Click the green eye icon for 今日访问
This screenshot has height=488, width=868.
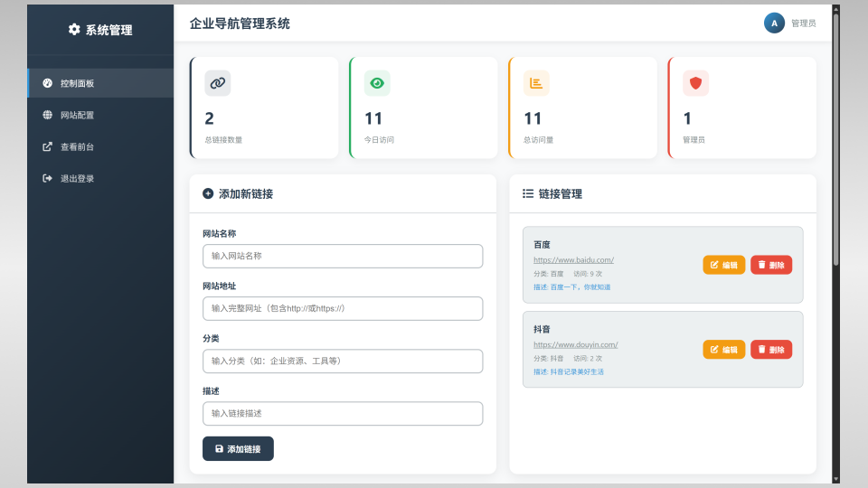pos(377,83)
